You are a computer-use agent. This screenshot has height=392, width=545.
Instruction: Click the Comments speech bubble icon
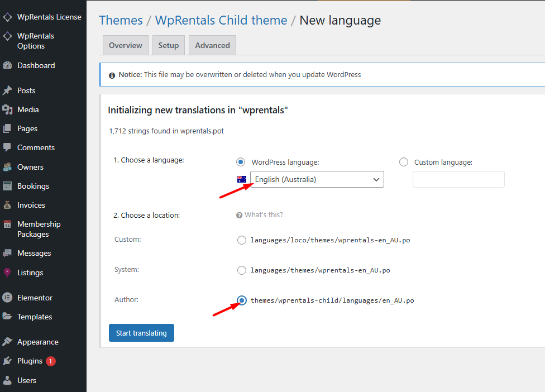coord(7,147)
